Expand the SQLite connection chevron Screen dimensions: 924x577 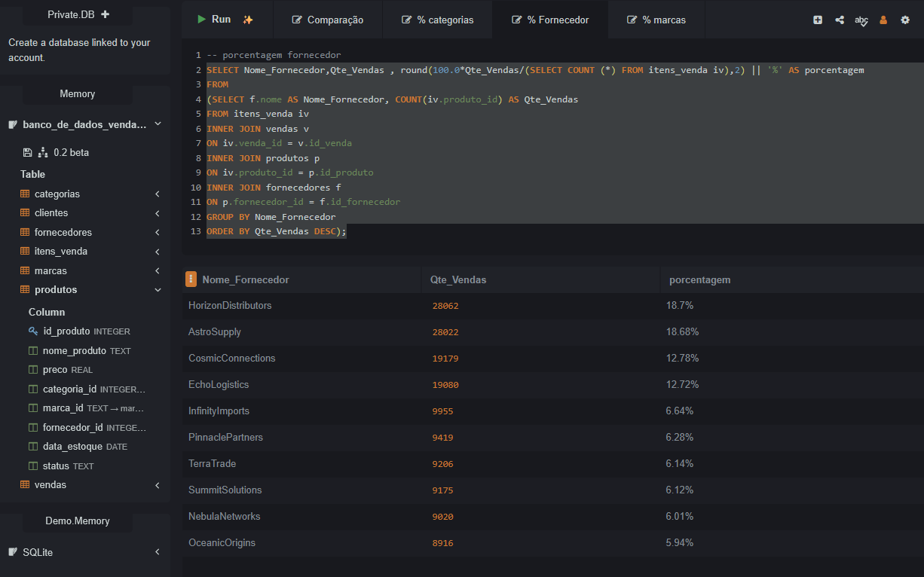click(x=158, y=552)
